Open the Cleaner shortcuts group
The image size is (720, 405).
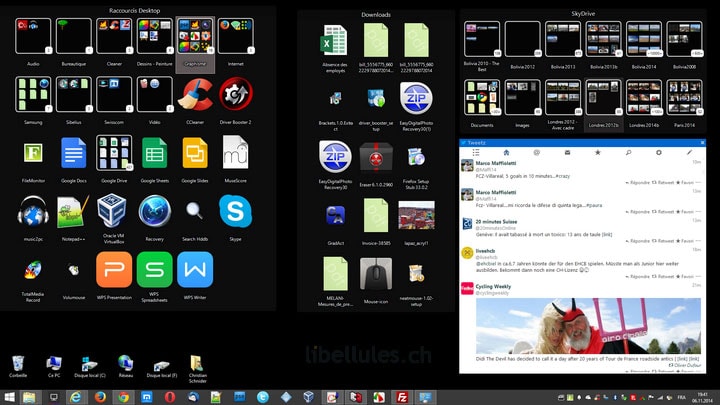click(114, 36)
